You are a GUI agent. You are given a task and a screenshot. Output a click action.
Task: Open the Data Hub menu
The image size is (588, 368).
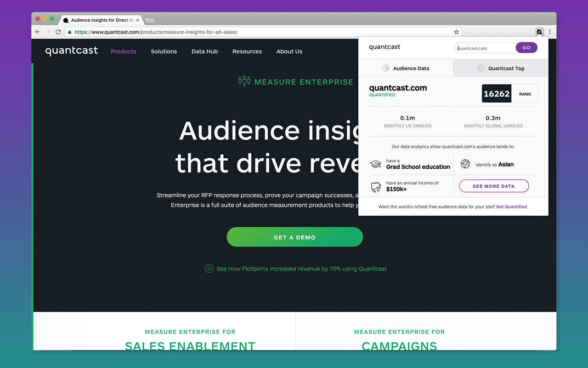[205, 52]
